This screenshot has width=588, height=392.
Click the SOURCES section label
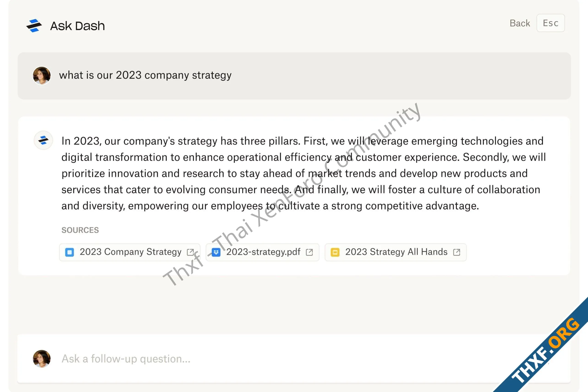pos(80,230)
